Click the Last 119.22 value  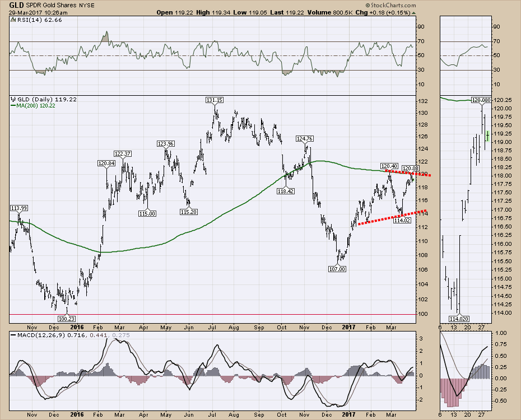pos(287,13)
